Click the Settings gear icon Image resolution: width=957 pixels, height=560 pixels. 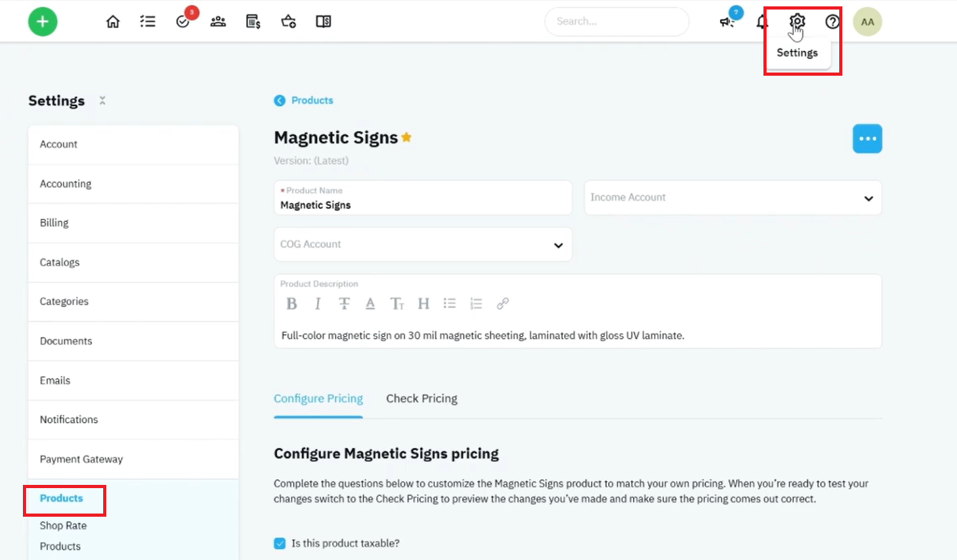pyautogui.click(x=797, y=22)
